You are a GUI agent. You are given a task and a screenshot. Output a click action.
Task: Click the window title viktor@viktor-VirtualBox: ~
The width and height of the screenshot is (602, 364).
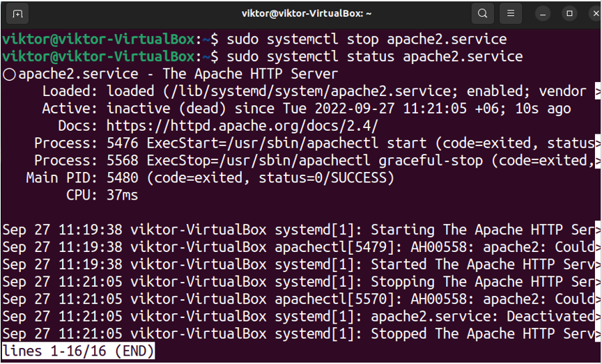307,14
